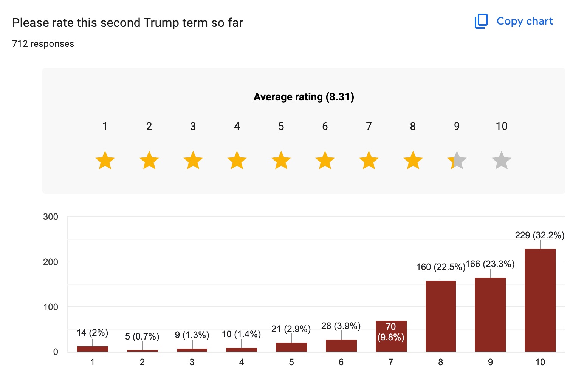Screen dimensions: 570x392
Task: Click the tallest bar for rating 10
Action: [540, 300]
